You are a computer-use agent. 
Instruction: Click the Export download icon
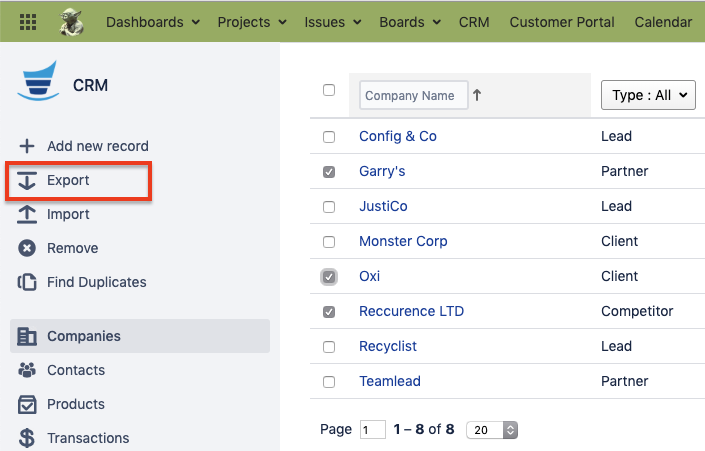pyautogui.click(x=27, y=181)
